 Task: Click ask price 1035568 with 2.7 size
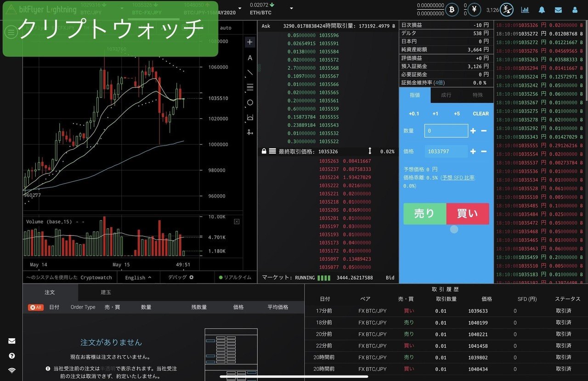[x=329, y=68]
